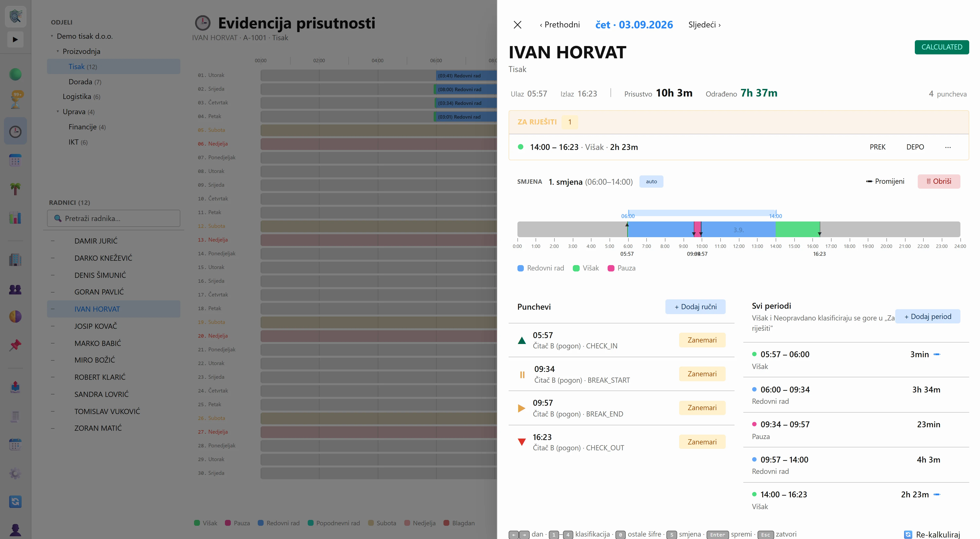This screenshot has width=980, height=539.
Task: Collapse the Proizvodnja department tree node
Action: tap(58, 51)
